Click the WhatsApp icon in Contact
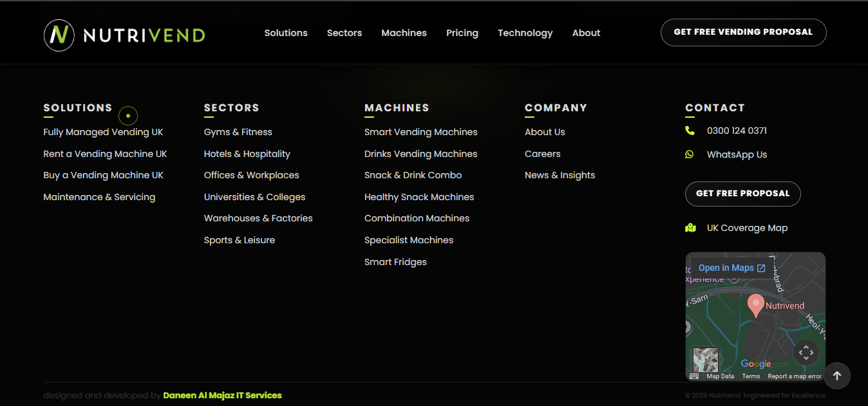Viewport: 868px width, 406px height. click(x=690, y=154)
